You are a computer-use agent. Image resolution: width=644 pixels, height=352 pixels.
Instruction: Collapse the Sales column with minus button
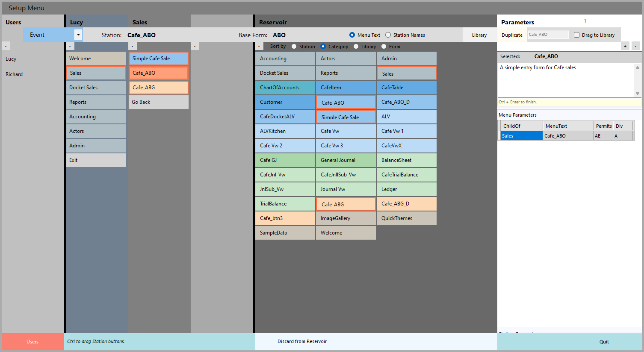coord(133,46)
